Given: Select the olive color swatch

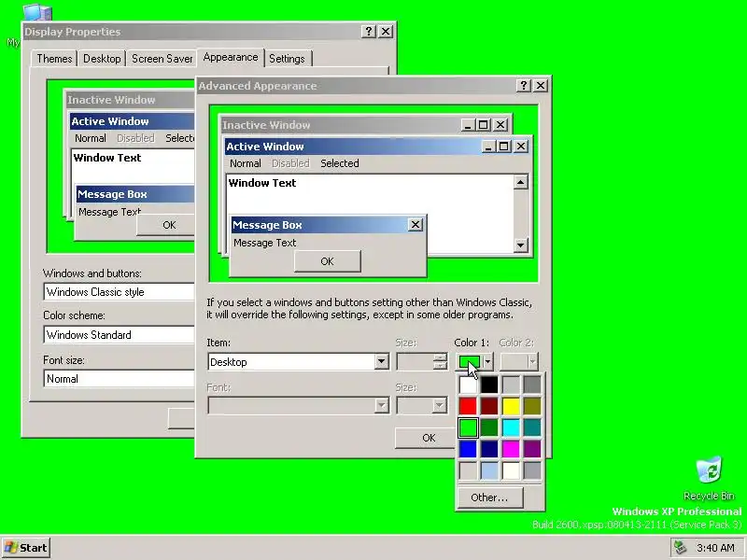Looking at the screenshot, I should 532,406.
